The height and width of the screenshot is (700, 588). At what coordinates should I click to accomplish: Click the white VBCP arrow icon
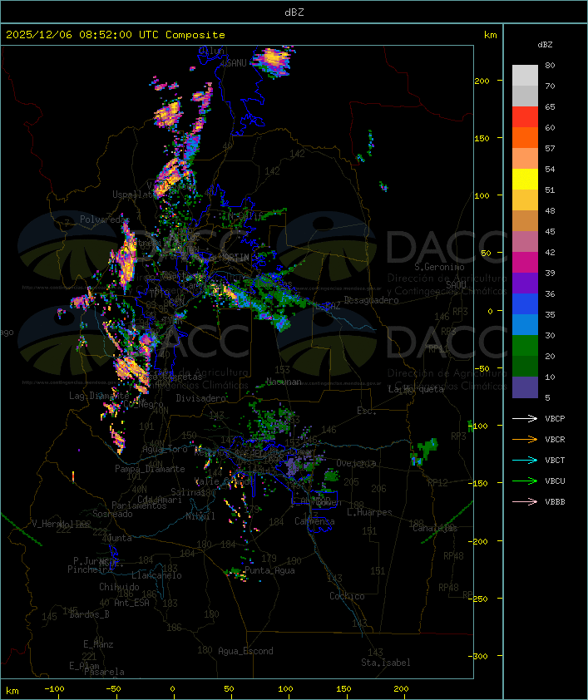tap(525, 418)
